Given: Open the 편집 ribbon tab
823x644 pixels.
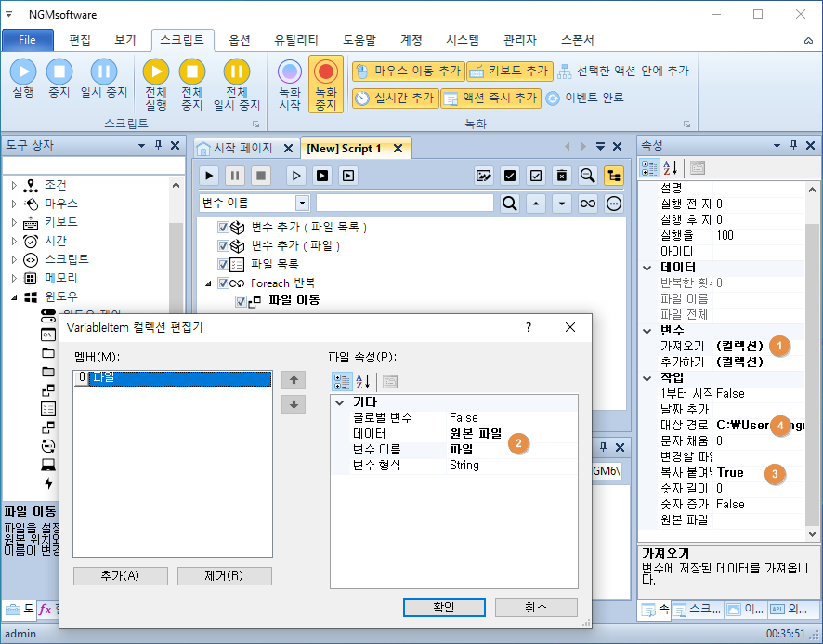Looking at the screenshot, I should click(x=80, y=40).
